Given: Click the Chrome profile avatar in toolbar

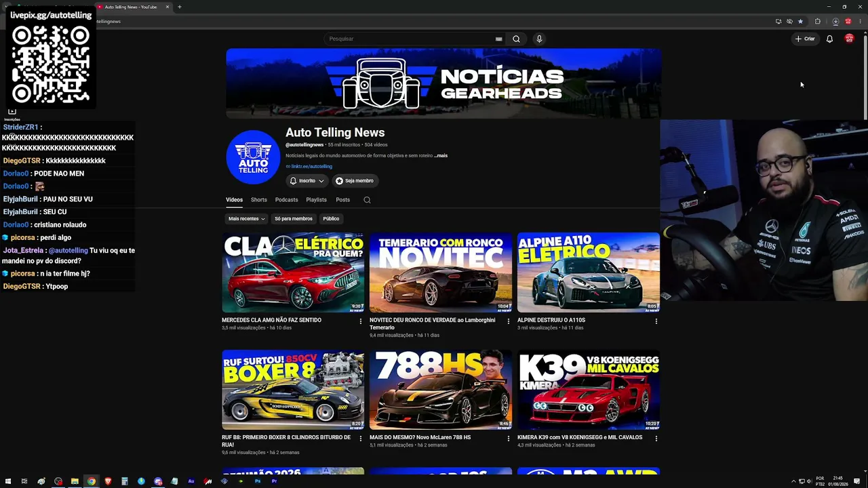Looking at the screenshot, I should tap(848, 21).
